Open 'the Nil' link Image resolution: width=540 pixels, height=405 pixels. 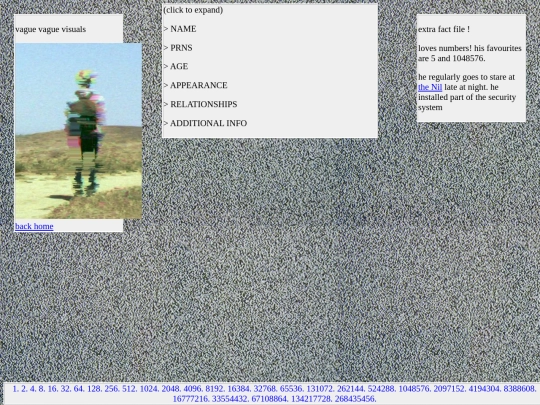430,87
